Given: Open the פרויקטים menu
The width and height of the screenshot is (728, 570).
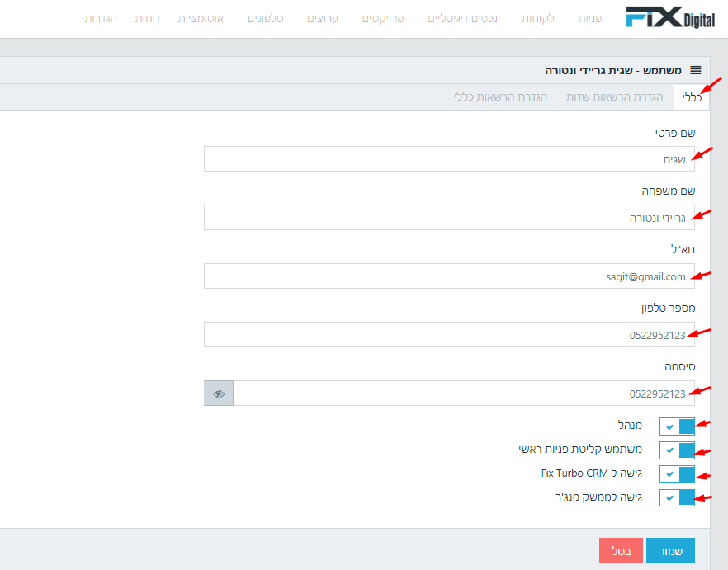Looking at the screenshot, I should coord(383,19).
